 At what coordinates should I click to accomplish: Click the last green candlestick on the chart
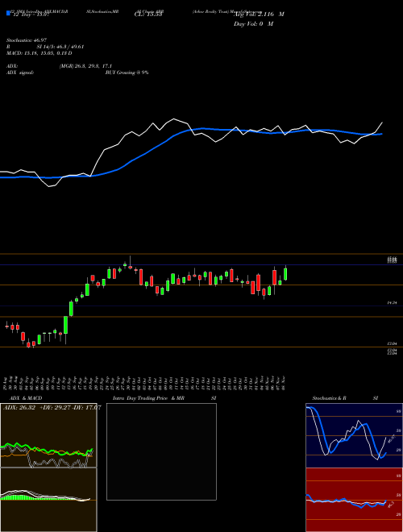tap(285, 274)
